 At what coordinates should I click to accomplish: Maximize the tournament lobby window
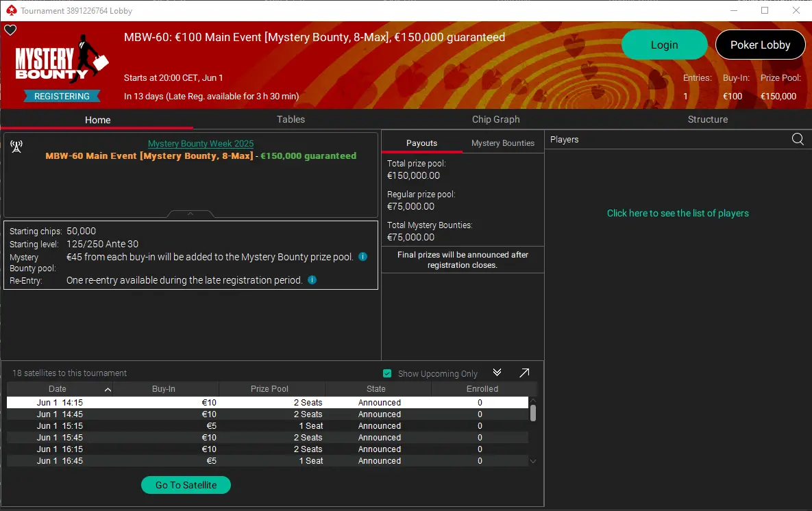click(764, 10)
